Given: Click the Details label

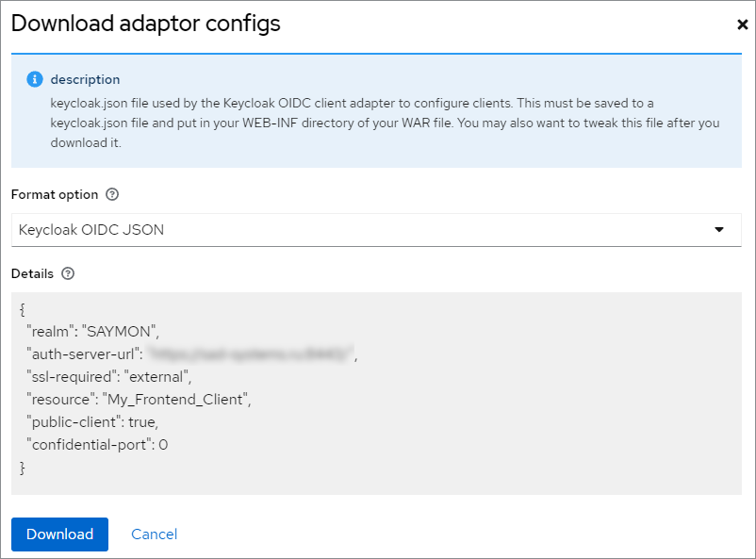Looking at the screenshot, I should [32, 273].
